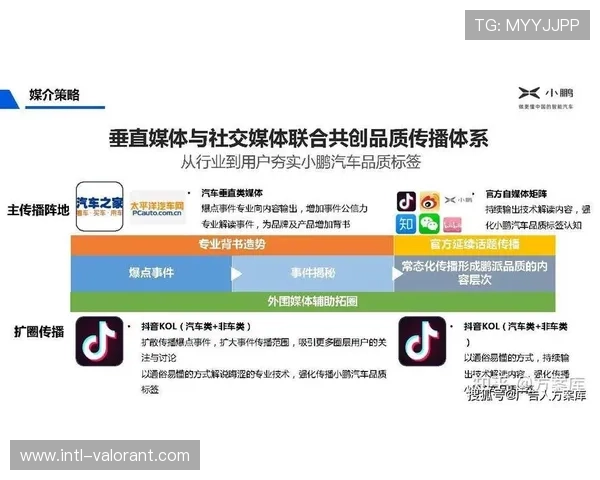Viewport: 600px width, 480px height.
Task: Click the line 专业解读事件,为品牌及产品增加背书
Action: pyautogui.click(x=276, y=224)
